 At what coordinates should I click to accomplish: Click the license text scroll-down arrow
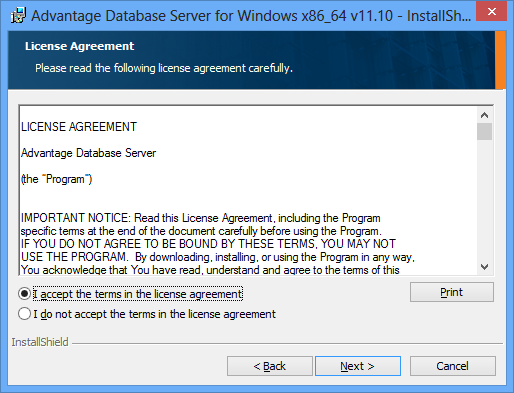(484, 267)
